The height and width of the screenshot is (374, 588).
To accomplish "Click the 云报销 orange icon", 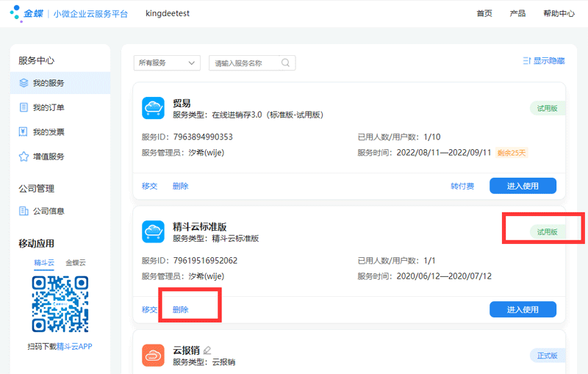I will pyautogui.click(x=153, y=355).
